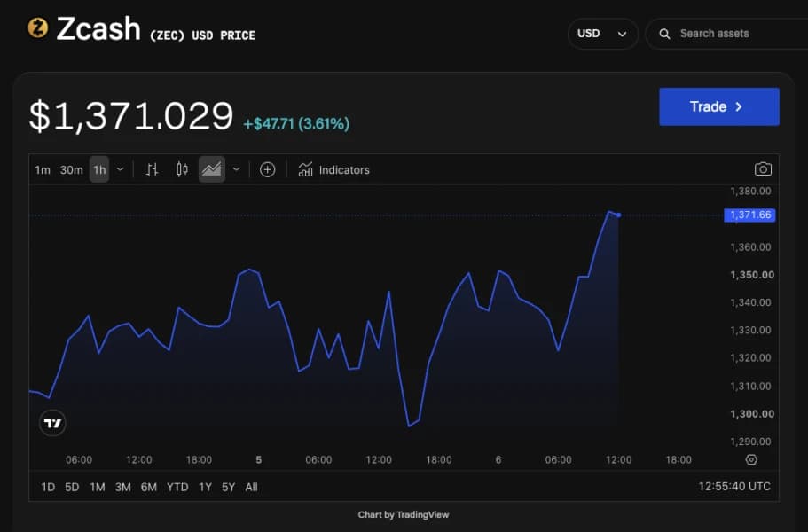
Task: Select the area chart style icon
Action: [x=212, y=169]
